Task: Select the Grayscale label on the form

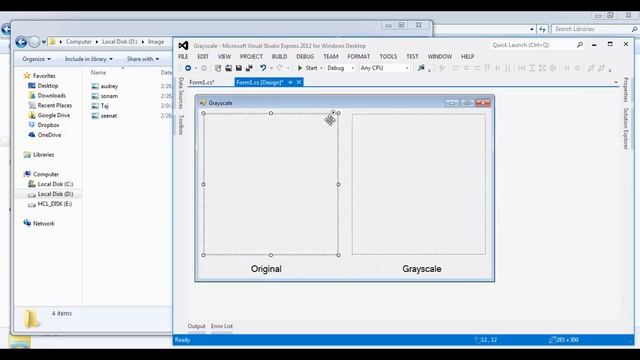Action: click(x=422, y=269)
